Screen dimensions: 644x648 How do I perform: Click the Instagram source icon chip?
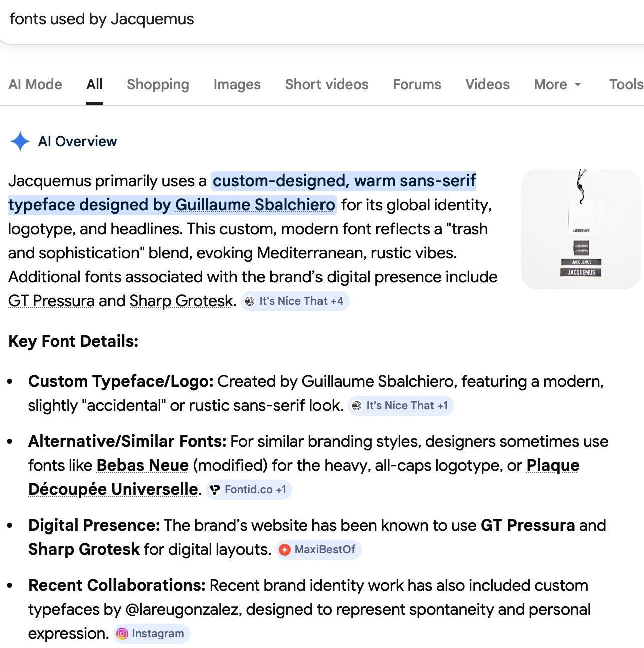(x=152, y=633)
